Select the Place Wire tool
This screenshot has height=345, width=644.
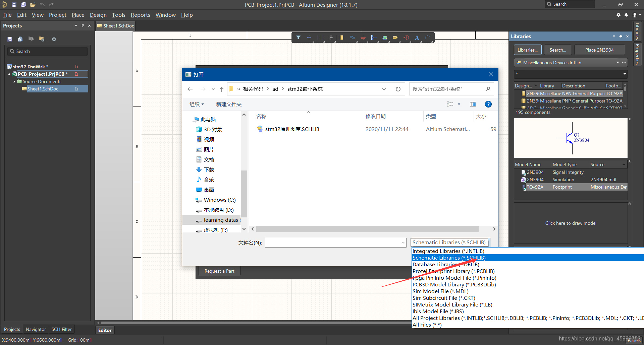click(x=352, y=38)
